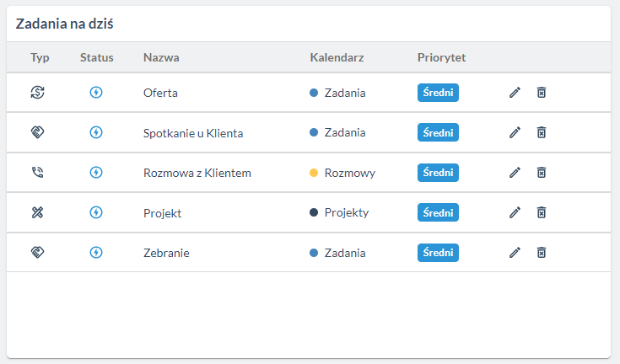Click the Średni priority badge for Rozmowa

(438, 173)
